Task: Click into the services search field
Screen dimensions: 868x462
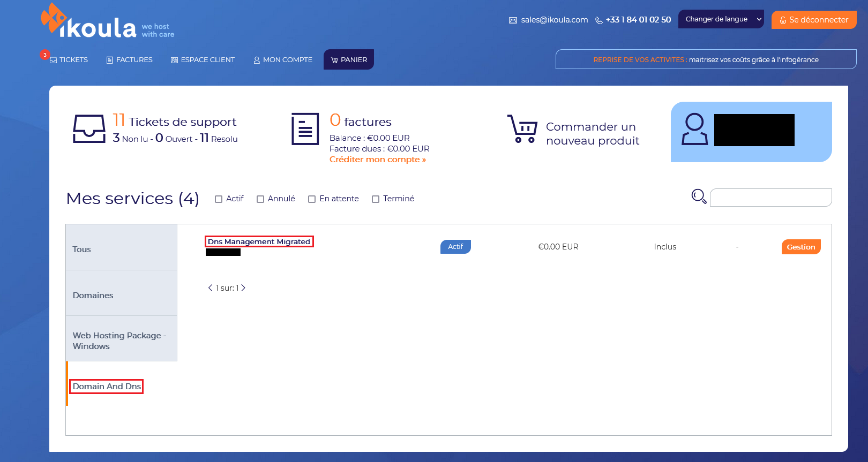Action: tap(770, 197)
